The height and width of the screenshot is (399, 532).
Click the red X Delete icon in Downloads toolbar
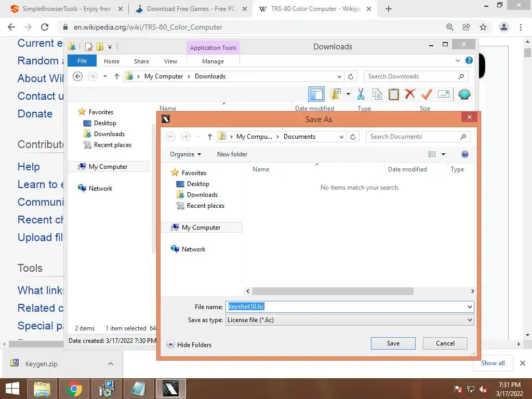pos(410,94)
